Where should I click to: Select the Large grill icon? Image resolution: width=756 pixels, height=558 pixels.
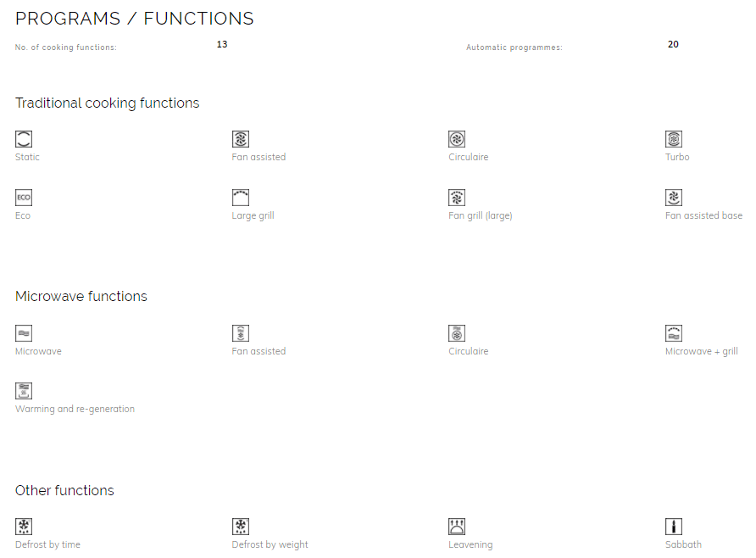point(241,198)
